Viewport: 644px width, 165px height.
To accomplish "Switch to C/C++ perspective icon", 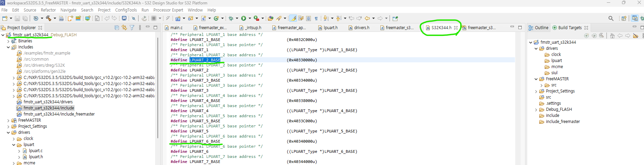I will (635, 18).
